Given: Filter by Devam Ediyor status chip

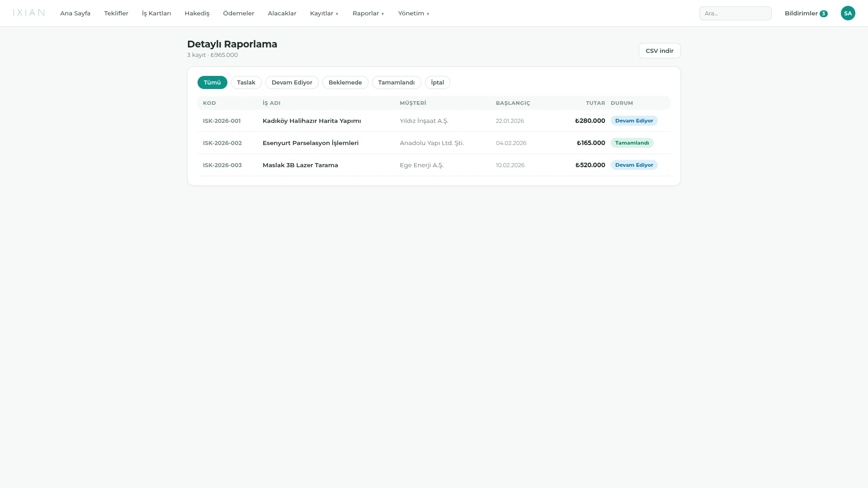Looking at the screenshot, I should 292,82.
